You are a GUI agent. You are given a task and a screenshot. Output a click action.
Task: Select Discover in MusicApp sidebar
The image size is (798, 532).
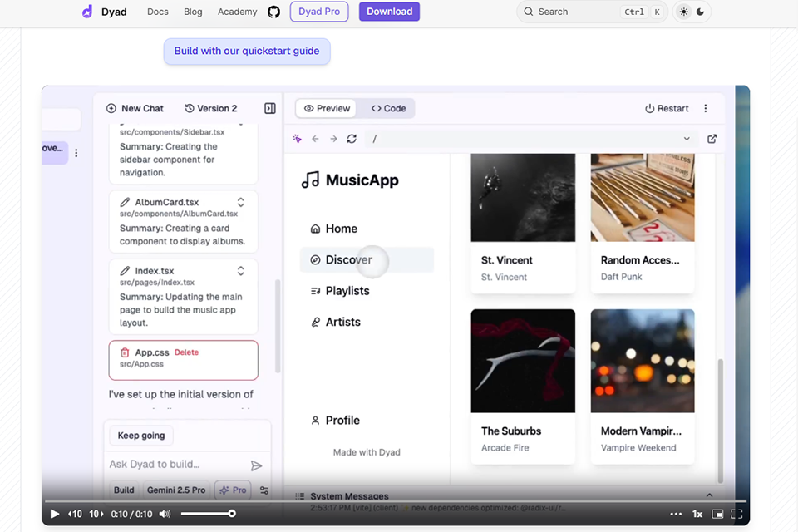point(367,259)
